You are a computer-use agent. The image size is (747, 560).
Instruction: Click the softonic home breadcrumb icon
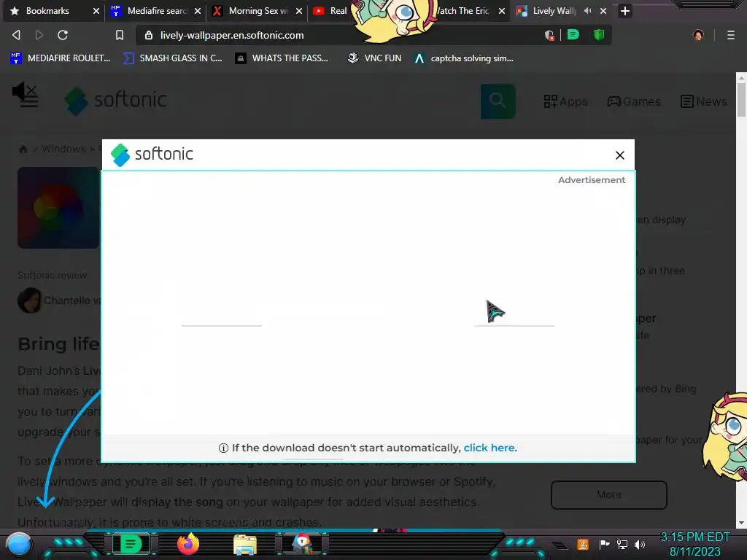pos(23,149)
